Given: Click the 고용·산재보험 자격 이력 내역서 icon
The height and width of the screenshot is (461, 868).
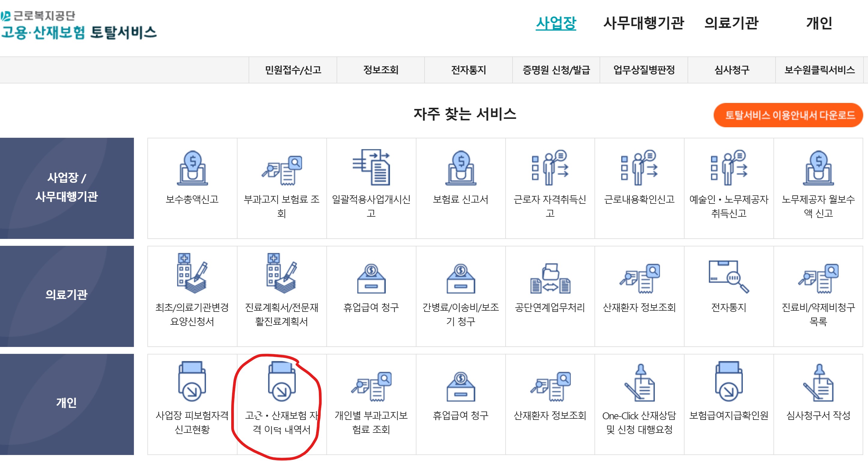Looking at the screenshot, I should tap(282, 381).
